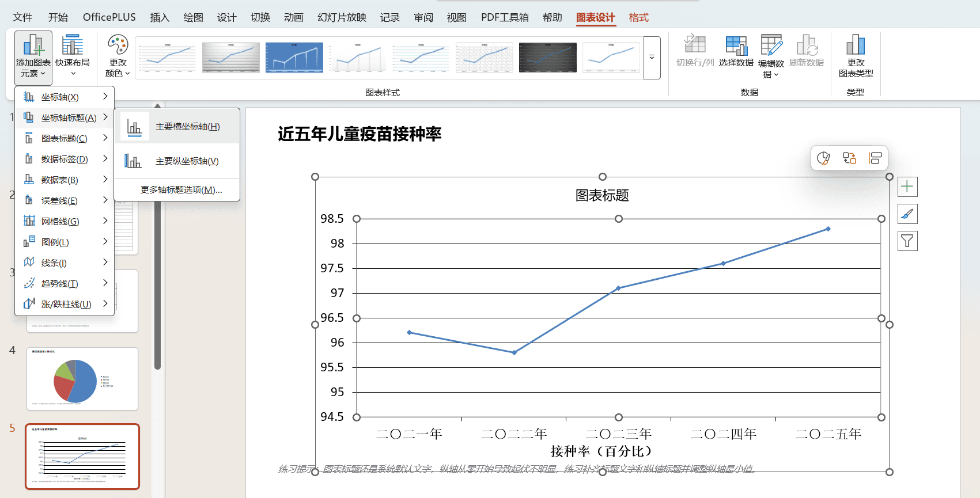
Task: Open Axes (坐标轴) submenu
Action: pyautogui.click(x=65, y=97)
